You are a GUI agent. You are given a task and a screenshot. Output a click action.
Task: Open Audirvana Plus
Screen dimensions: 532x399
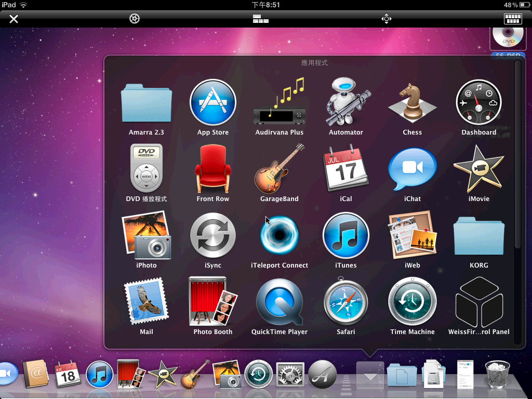click(279, 101)
